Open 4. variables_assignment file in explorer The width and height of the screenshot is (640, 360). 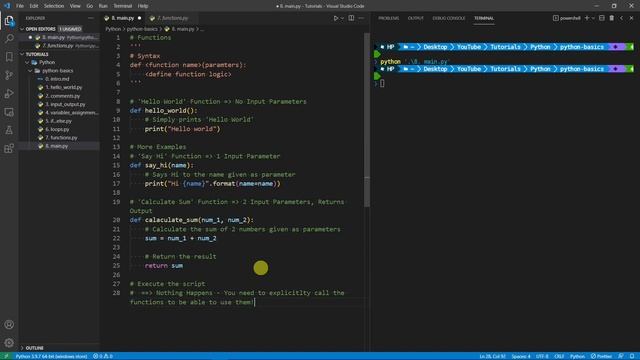pos(71,113)
